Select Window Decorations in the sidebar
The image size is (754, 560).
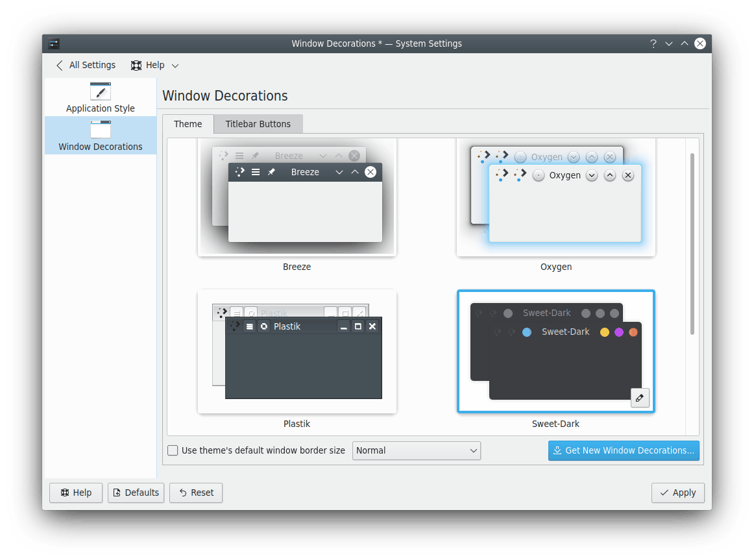tap(100, 136)
